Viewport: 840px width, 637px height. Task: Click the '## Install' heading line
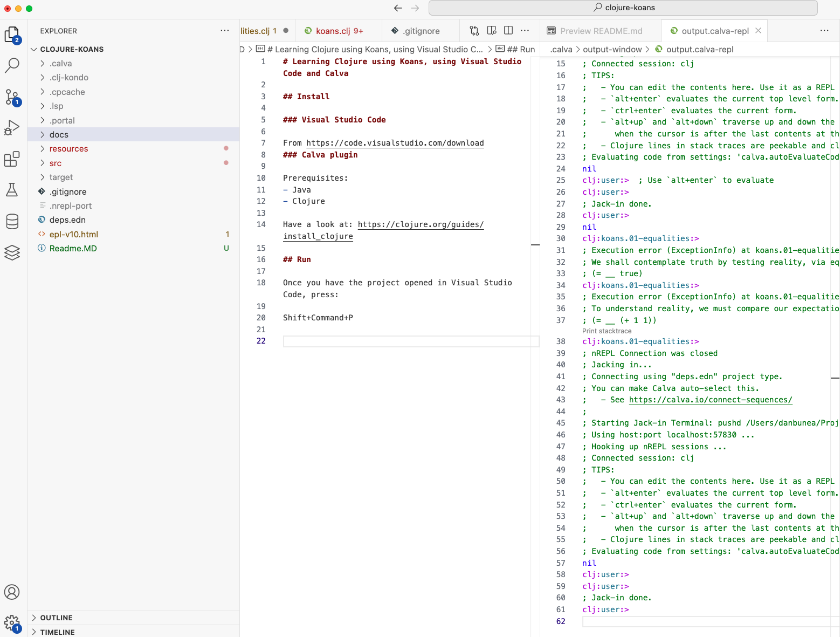[x=306, y=97]
